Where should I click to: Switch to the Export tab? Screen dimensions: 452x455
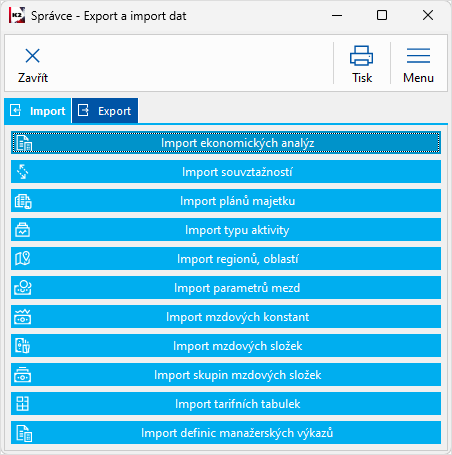tap(105, 111)
